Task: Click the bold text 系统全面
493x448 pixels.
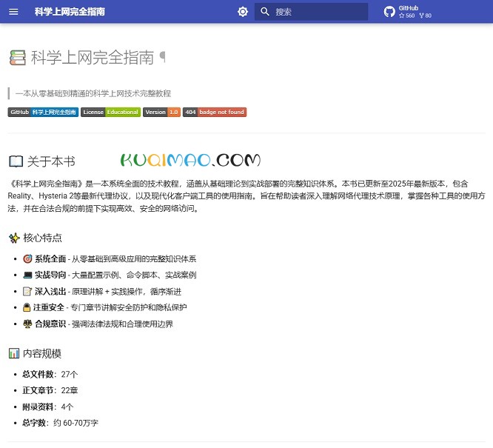Action: (50, 259)
